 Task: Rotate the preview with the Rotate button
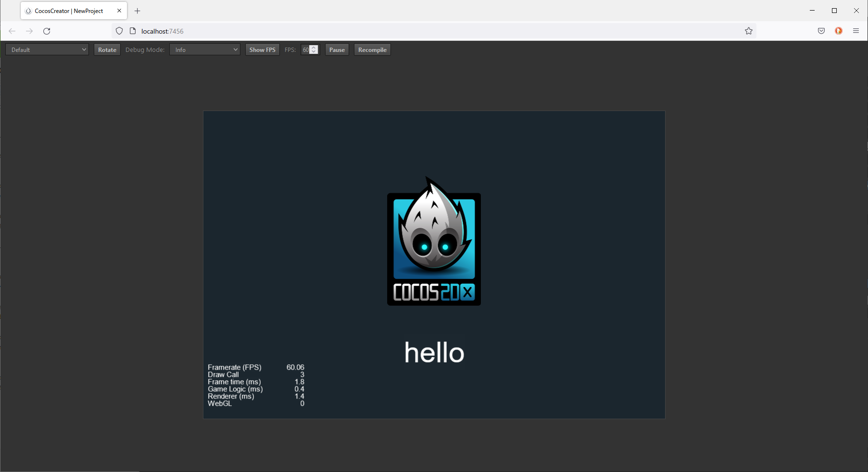[107, 50]
